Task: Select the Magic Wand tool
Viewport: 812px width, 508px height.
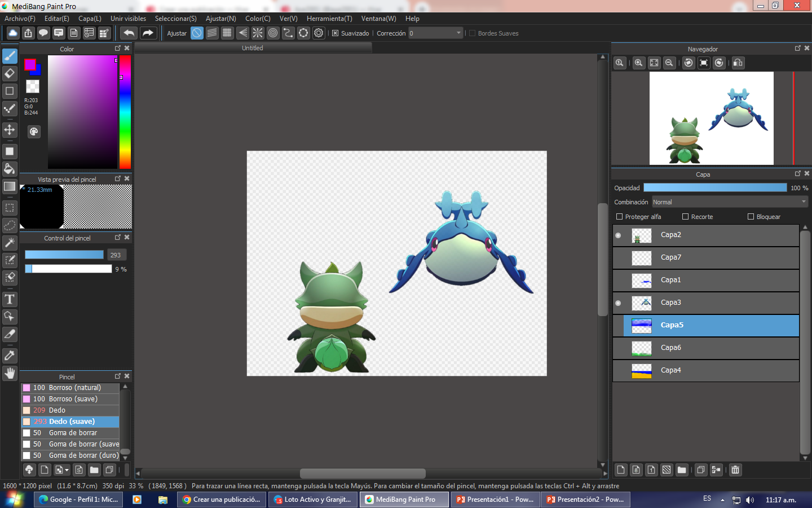Action: click(10, 243)
